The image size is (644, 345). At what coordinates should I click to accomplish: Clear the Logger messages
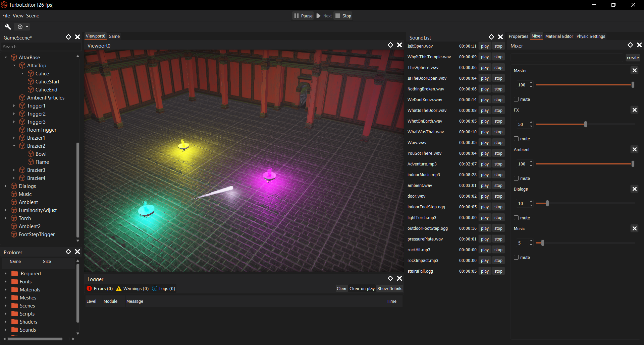click(x=342, y=289)
